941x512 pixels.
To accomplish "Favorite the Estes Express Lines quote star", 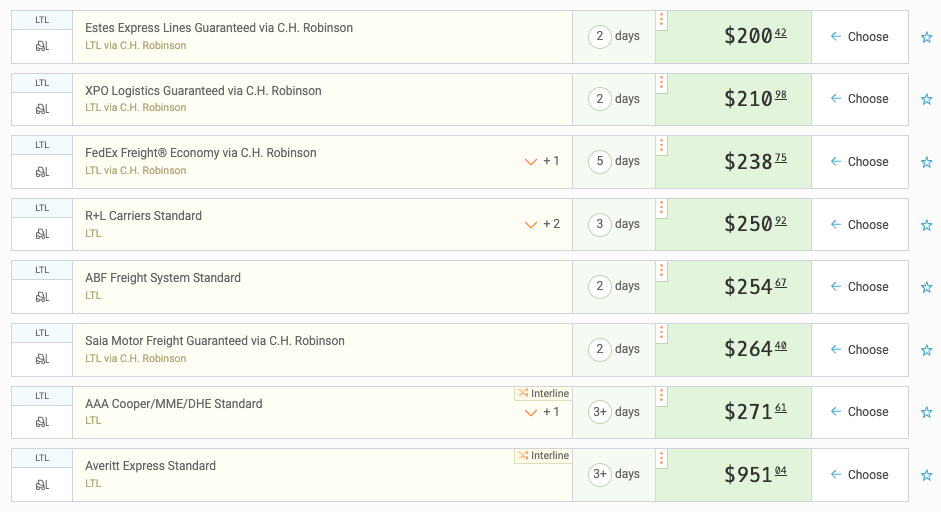I will point(927,37).
